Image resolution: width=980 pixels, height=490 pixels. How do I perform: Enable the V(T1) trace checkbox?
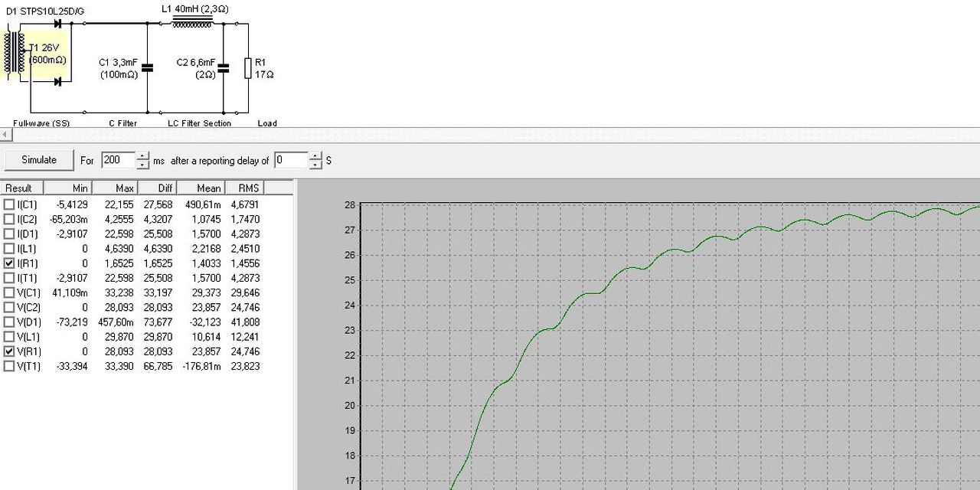tap(9, 366)
